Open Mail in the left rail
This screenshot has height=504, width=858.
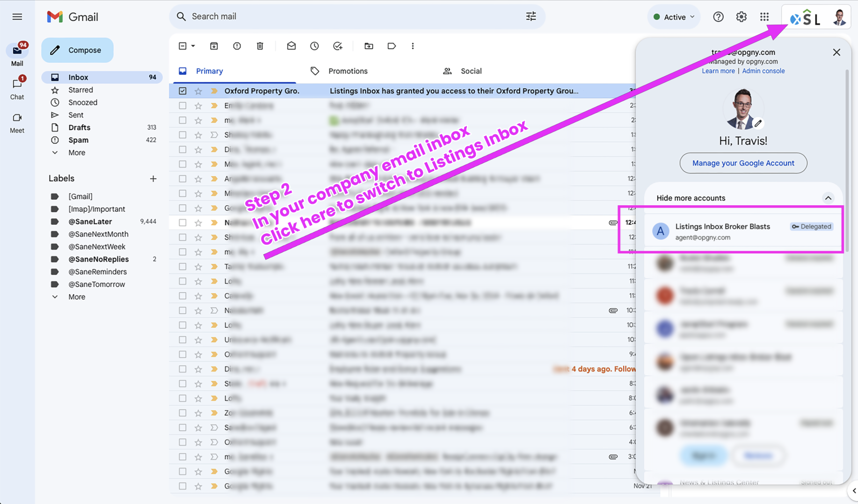[x=17, y=55]
